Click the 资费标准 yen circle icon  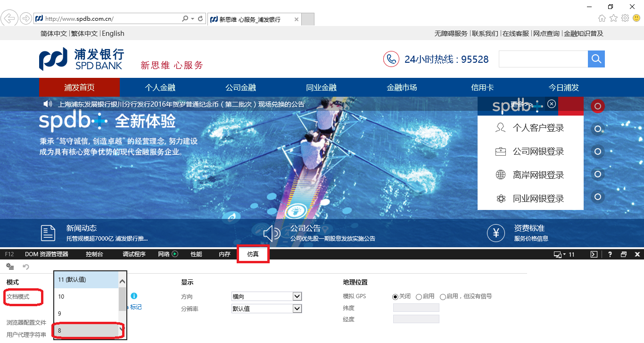pyautogui.click(x=495, y=233)
